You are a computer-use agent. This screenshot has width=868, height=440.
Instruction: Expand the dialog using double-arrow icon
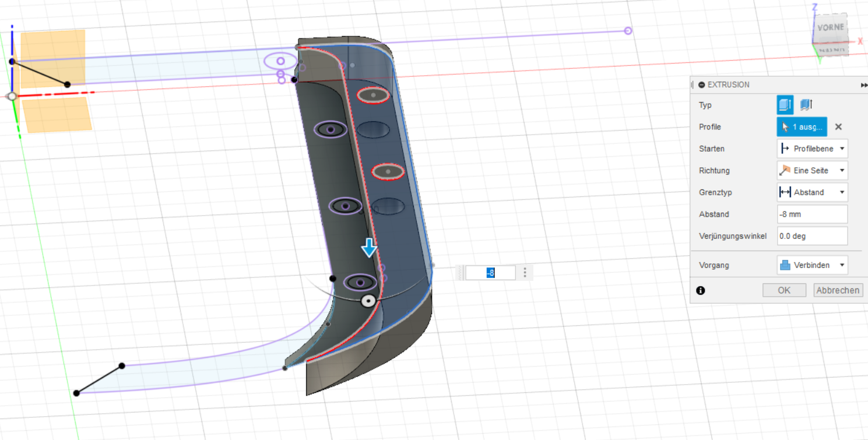tap(863, 85)
